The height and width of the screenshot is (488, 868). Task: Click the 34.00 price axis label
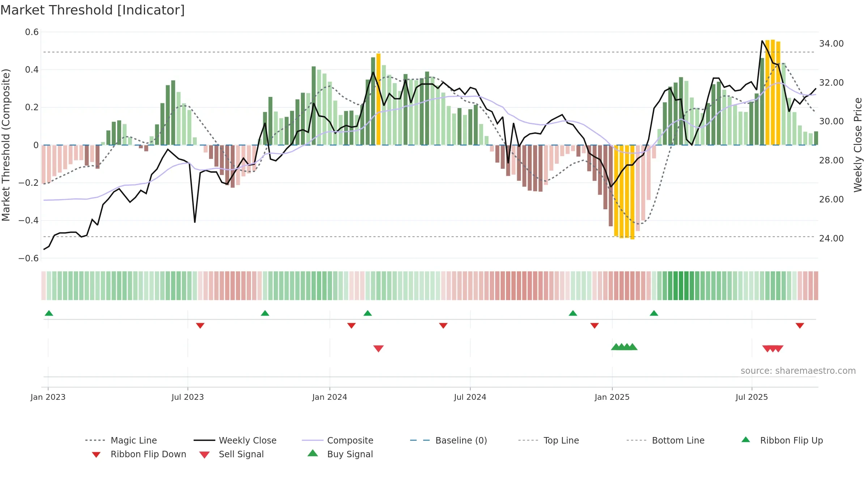831,44
